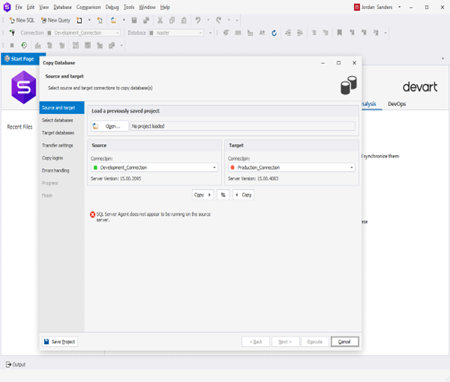This screenshot has height=382, width=450.
Task: Switch to the DevOps tab on Start Page
Action: [x=397, y=104]
